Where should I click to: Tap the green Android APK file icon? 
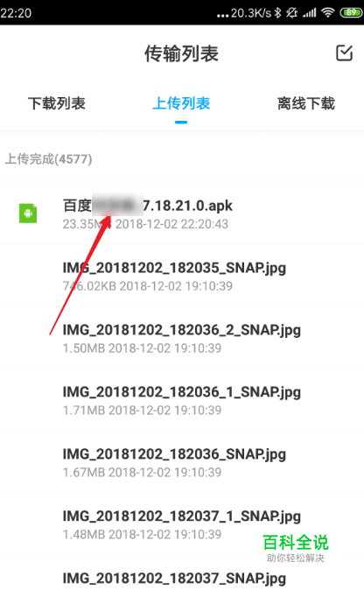pos(28,214)
